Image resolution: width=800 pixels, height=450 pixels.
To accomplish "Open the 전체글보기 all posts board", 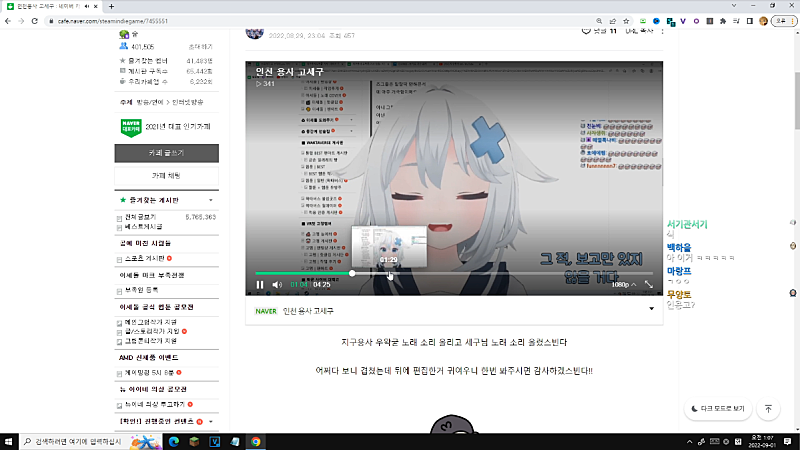I will pos(140,217).
